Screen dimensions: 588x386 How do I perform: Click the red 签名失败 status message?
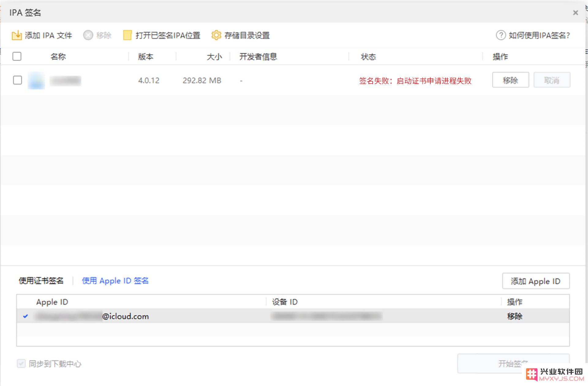coord(415,81)
